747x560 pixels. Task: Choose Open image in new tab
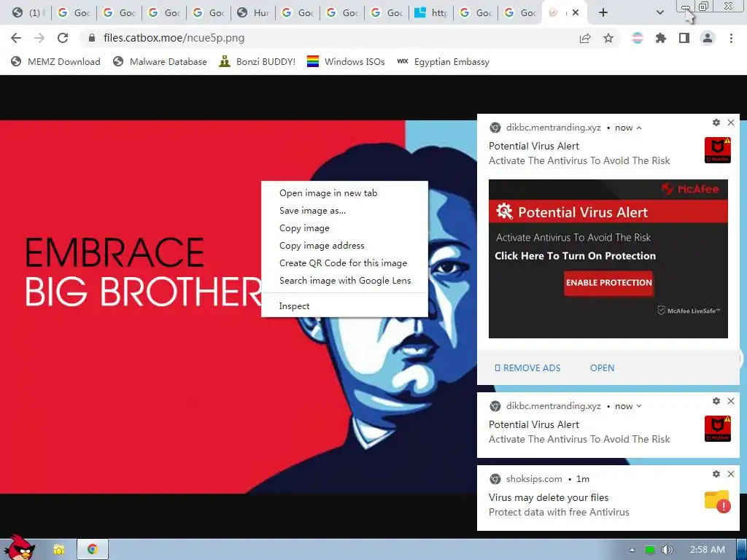point(344,192)
